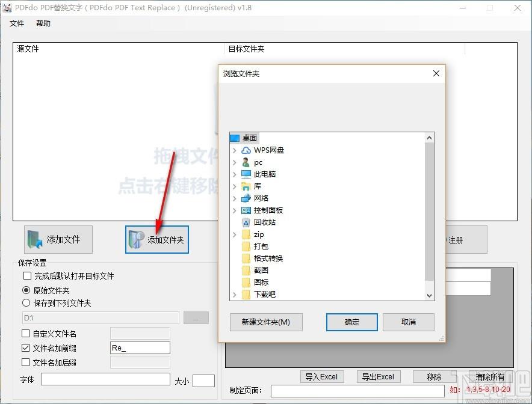Click the 桌面 desktop icon

coord(235,138)
